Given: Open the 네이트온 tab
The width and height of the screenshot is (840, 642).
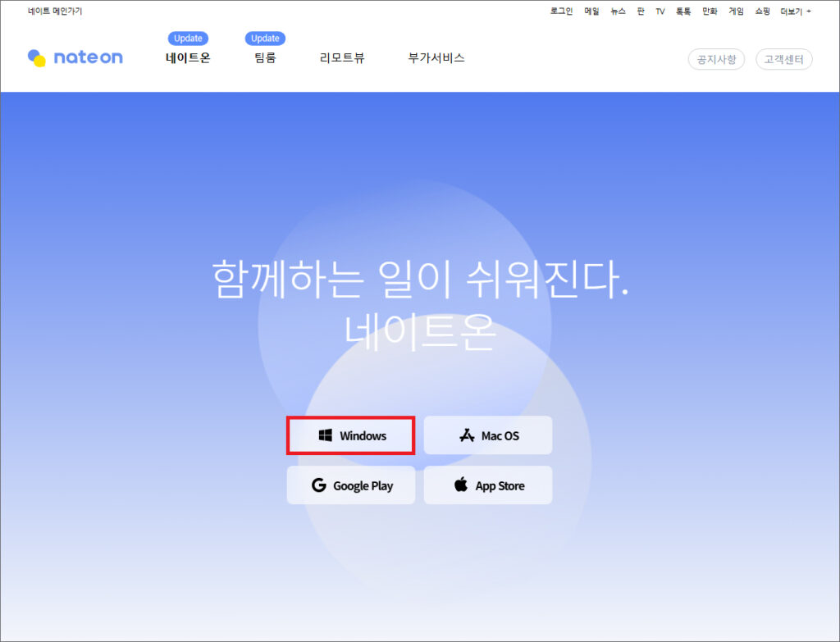Looking at the screenshot, I should coord(188,58).
